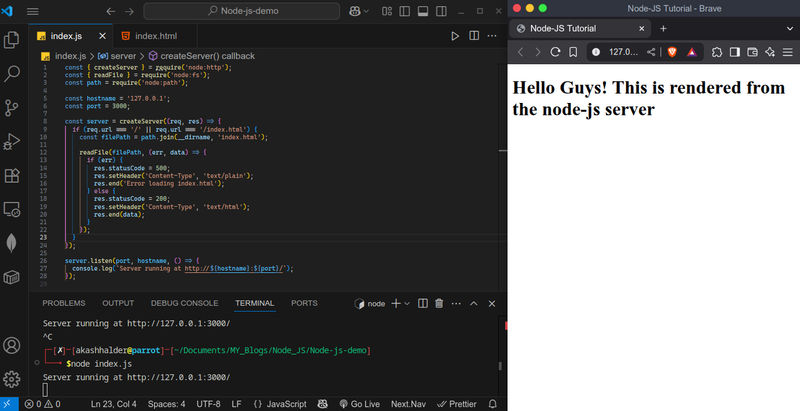Open the Brave Rewards triangle icon
This screenshot has width=800, height=411.
tap(691, 52)
